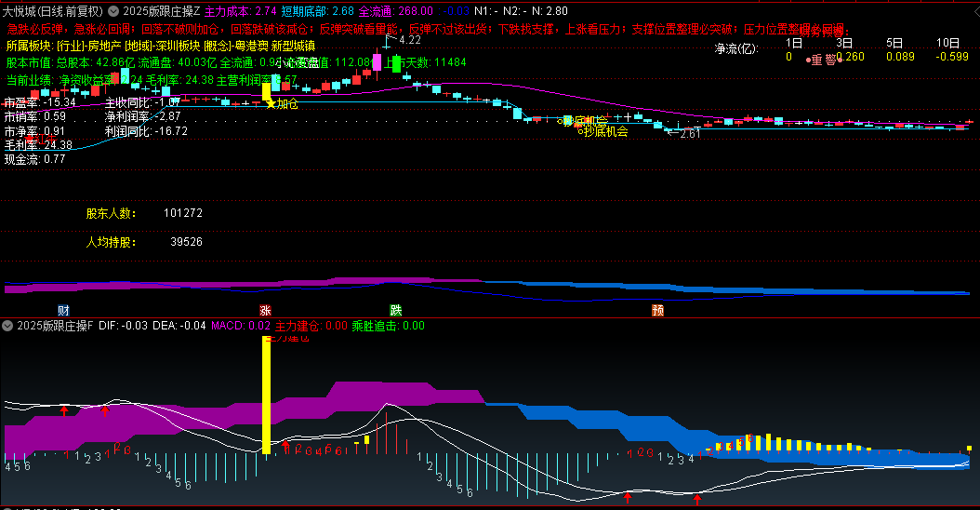
Task: Click the N: 2.80 value
Action: 550,11
